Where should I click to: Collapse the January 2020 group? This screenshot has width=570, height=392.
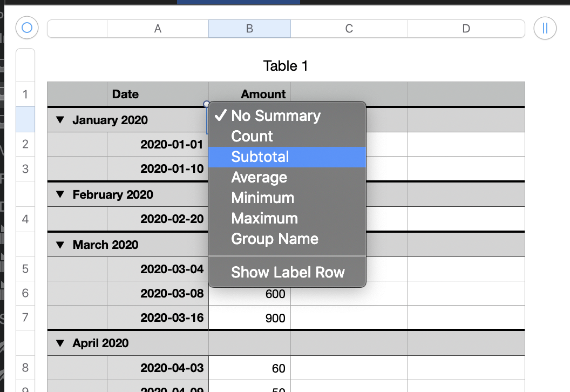(62, 120)
